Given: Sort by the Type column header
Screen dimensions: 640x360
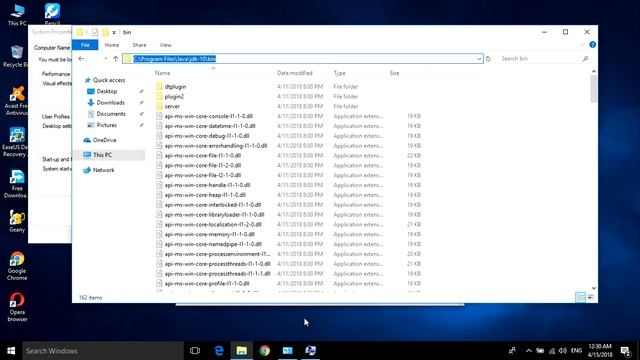Looking at the screenshot, I should coord(339,73).
